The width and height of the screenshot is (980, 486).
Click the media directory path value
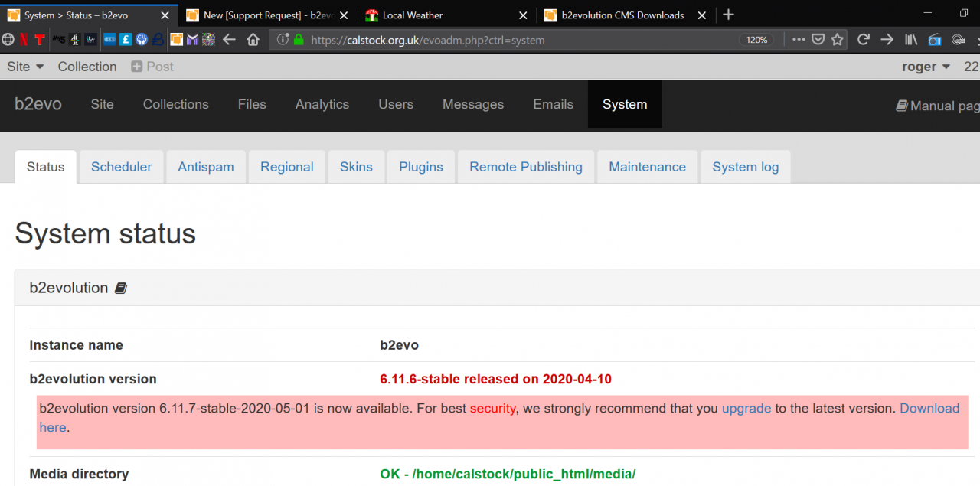coord(524,474)
